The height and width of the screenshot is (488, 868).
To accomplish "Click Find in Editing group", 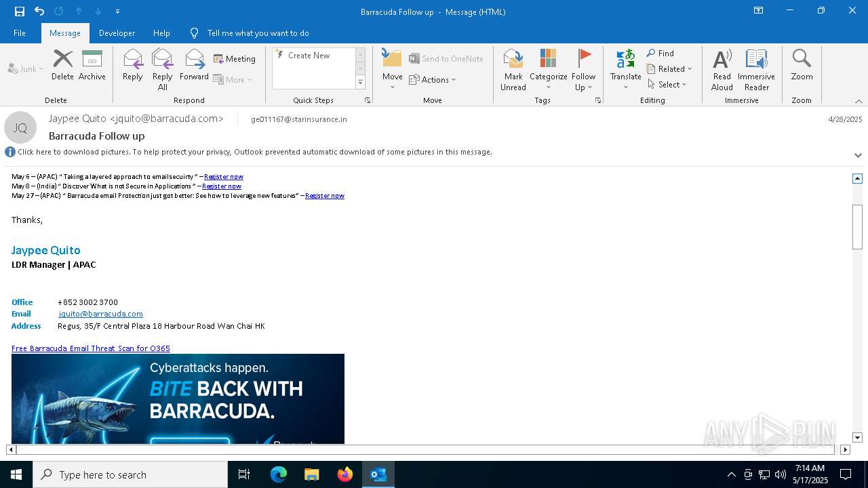I will pos(660,53).
